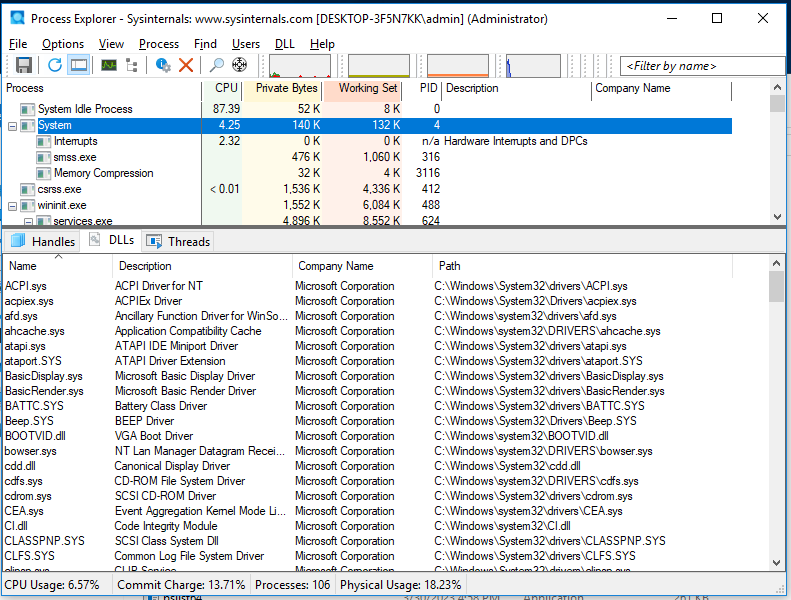Switch to the DLLs tab

[x=111, y=240]
